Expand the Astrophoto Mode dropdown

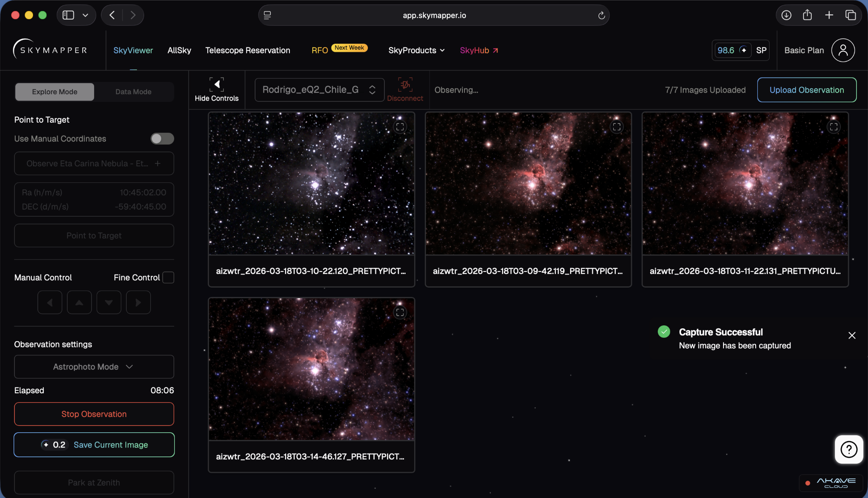94,367
